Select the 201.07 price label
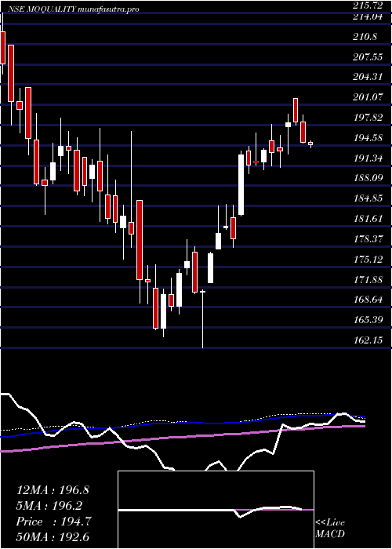The height and width of the screenshot is (549, 392). (366, 97)
